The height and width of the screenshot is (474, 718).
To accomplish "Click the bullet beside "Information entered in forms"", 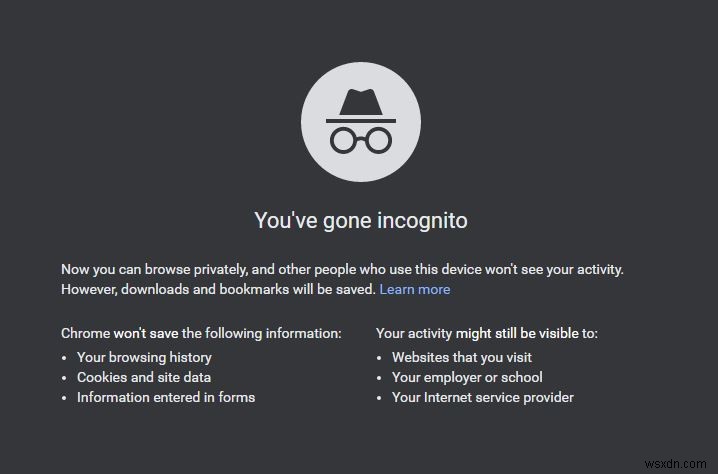I will coord(64,398).
